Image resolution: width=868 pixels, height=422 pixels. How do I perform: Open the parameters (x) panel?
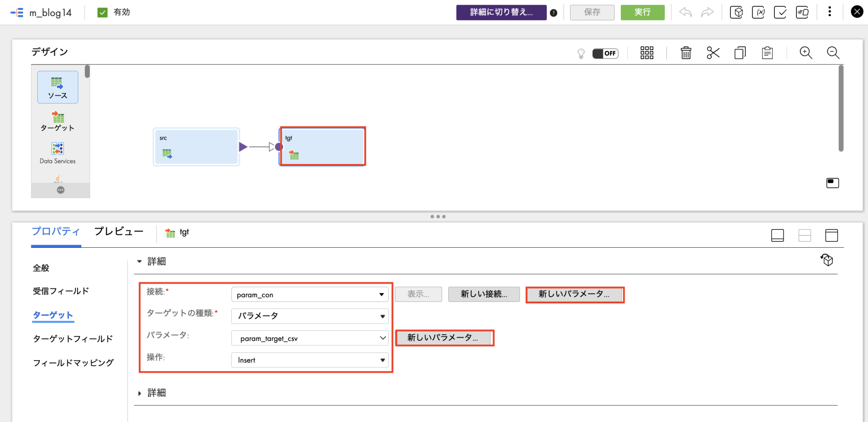(759, 12)
